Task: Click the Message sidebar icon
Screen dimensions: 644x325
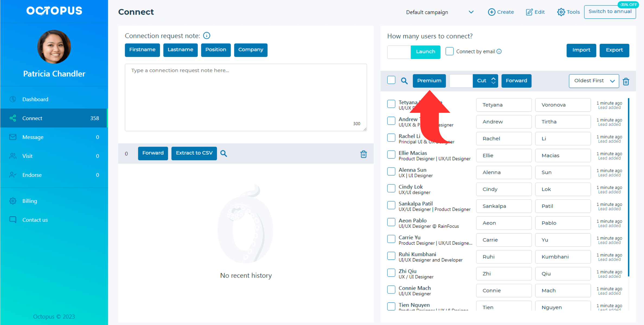Action: (12, 137)
